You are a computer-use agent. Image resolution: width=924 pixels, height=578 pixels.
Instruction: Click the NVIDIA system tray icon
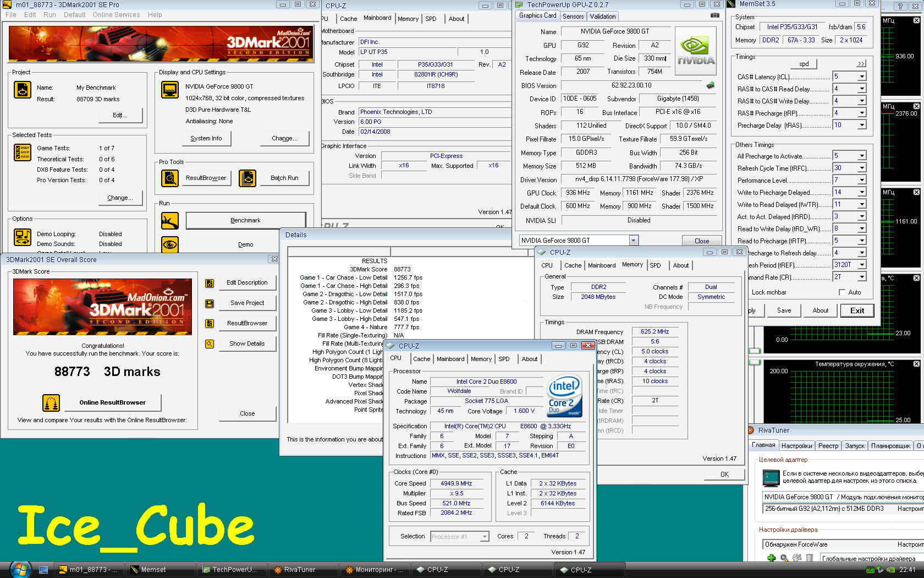(x=891, y=570)
